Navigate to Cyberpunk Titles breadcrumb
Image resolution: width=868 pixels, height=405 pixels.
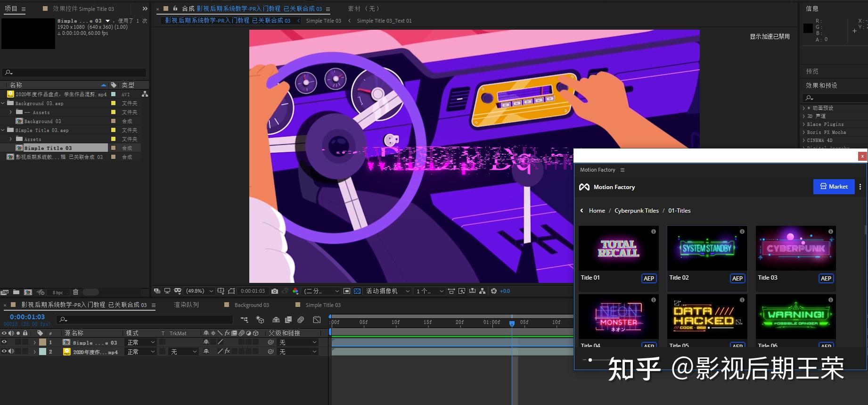[637, 211]
